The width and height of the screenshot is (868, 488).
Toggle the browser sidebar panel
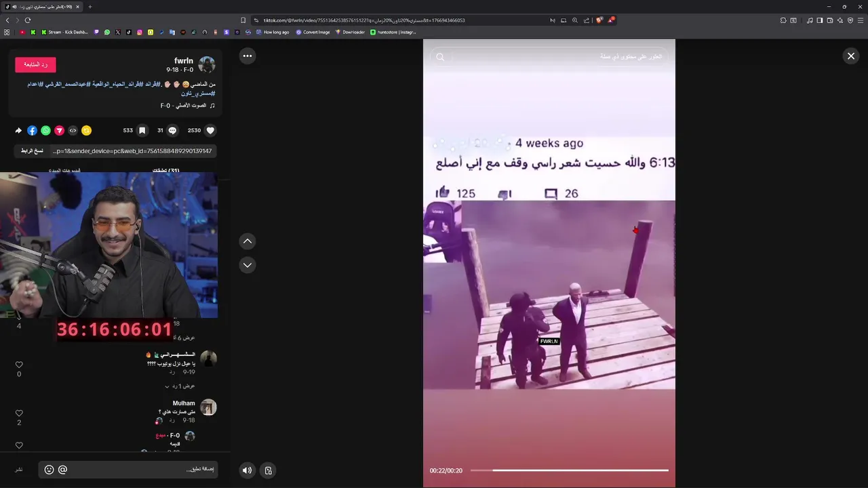819,20
